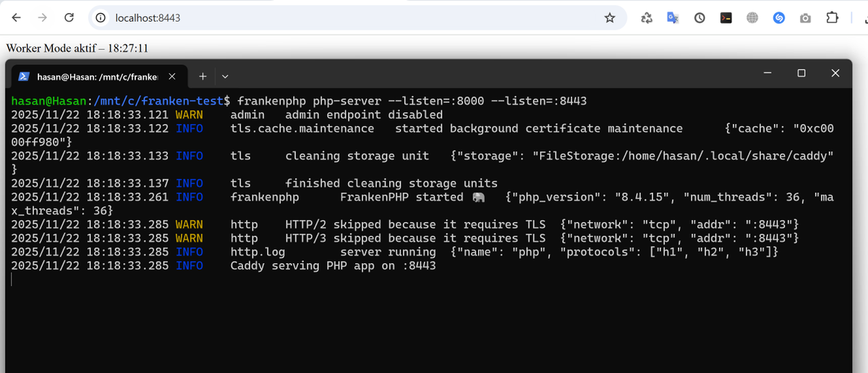The height and width of the screenshot is (373, 868).
Task: Click the hasan@Hasan prompt text
Action: click(48, 100)
